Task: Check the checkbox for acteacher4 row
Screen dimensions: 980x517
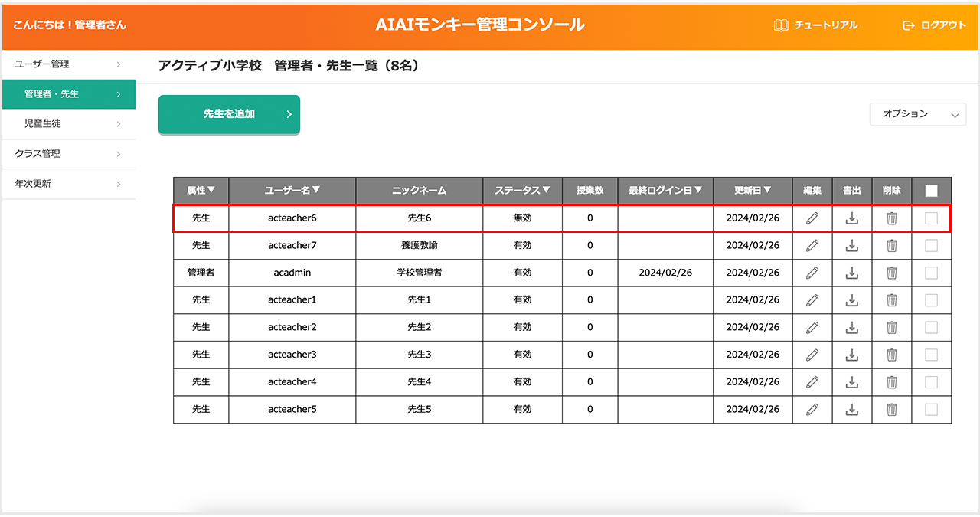Action: pos(931,382)
